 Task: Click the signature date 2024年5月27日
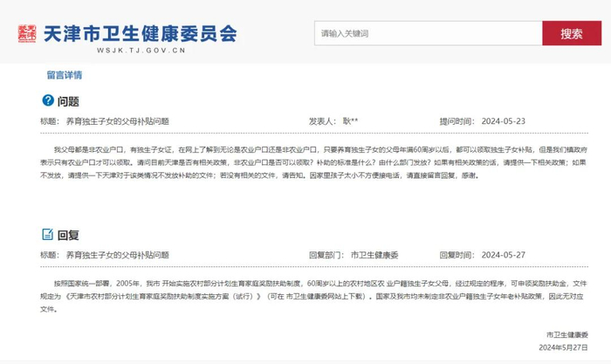[x=564, y=347]
